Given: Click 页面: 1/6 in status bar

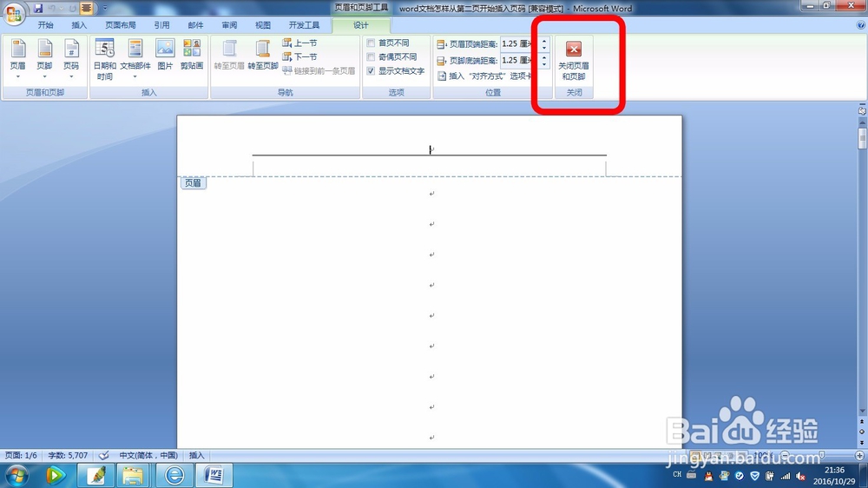Looking at the screenshot, I should pyautogui.click(x=21, y=455).
